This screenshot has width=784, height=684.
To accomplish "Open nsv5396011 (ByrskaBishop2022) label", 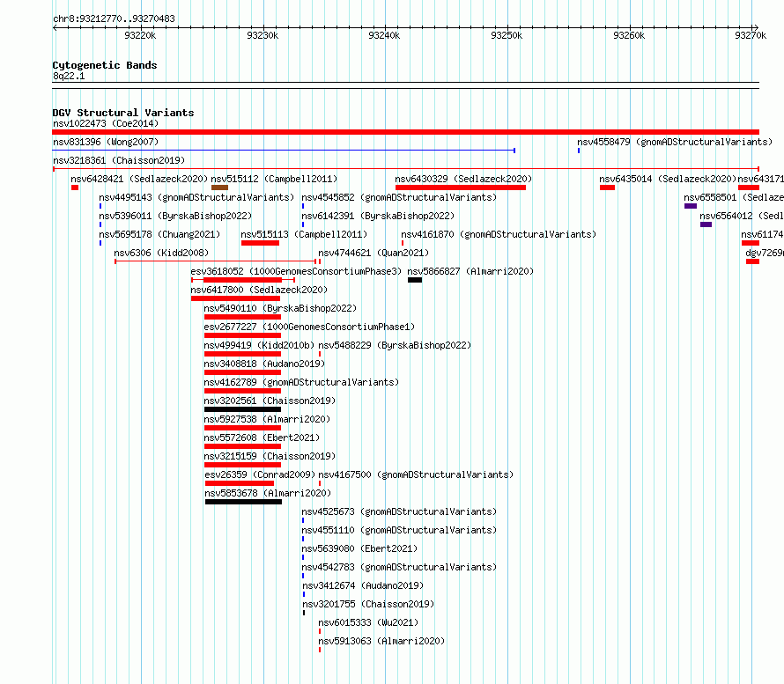I will (175, 216).
